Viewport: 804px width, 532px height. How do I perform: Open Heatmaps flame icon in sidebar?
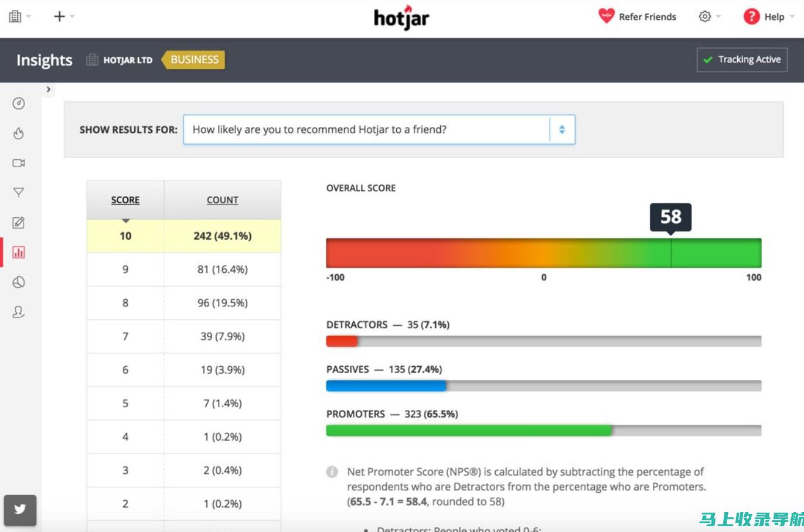pyautogui.click(x=19, y=134)
